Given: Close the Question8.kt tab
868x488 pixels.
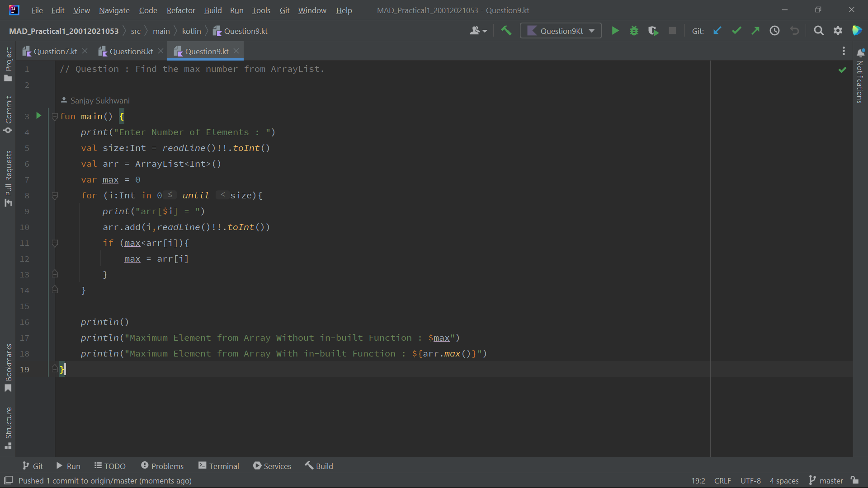Looking at the screenshot, I should pos(160,51).
